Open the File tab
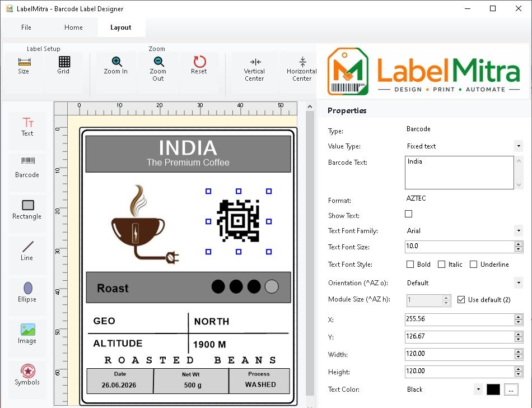Viewport: 532px width, 408px height. [x=26, y=27]
